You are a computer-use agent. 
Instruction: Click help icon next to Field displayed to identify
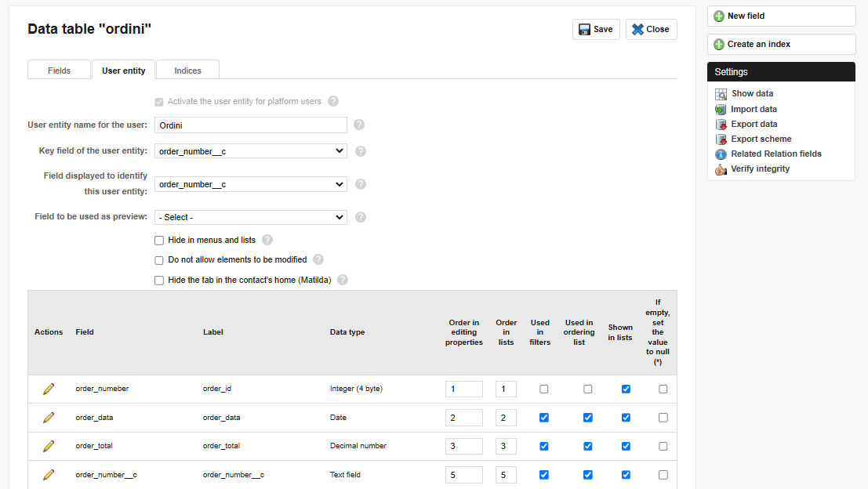click(x=361, y=184)
